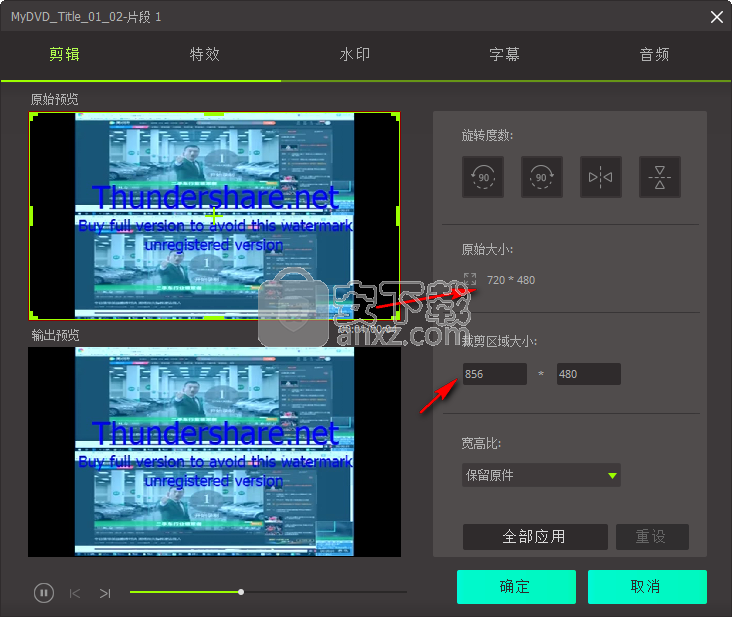Click the output preview video
732x617 pixels.
[x=214, y=452]
